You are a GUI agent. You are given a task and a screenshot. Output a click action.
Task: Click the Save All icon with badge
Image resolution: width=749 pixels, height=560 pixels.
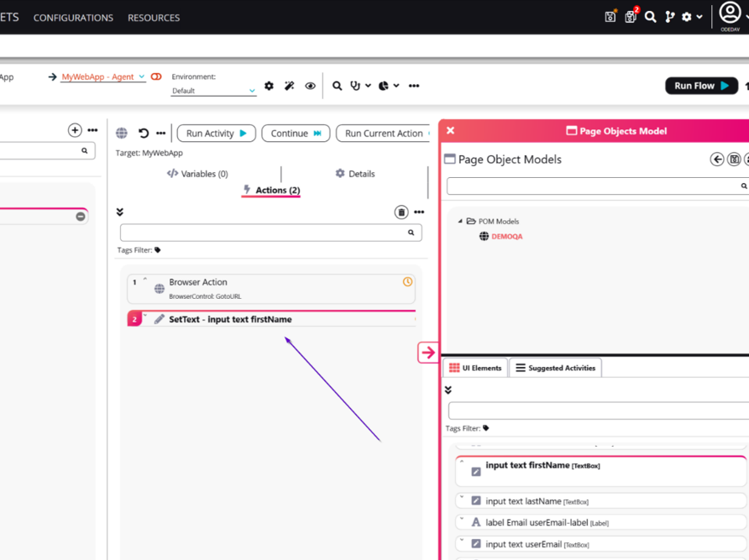click(631, 17)
